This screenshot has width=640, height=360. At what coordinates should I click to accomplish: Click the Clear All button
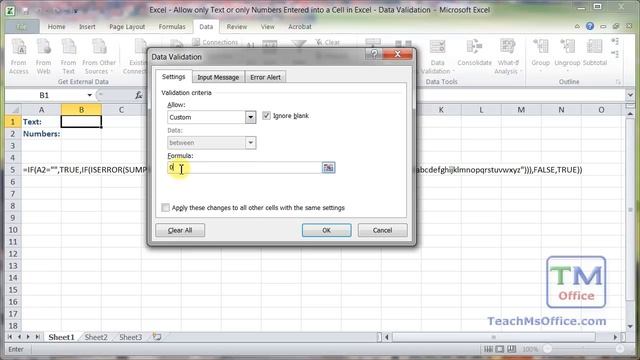click(180, 230)
